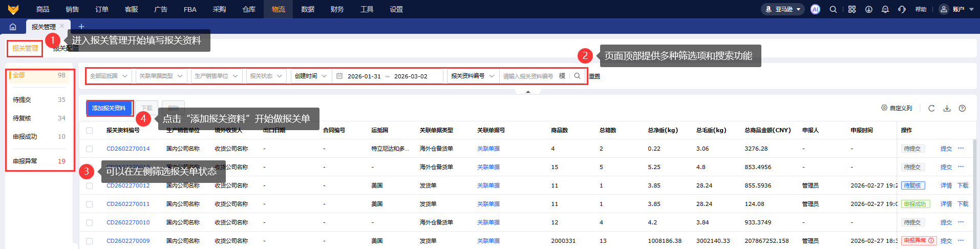The height and width of the screenshot is (249, 980).
Task: Open the 财务 menu in the top navigation
Action: coord(337,9)
